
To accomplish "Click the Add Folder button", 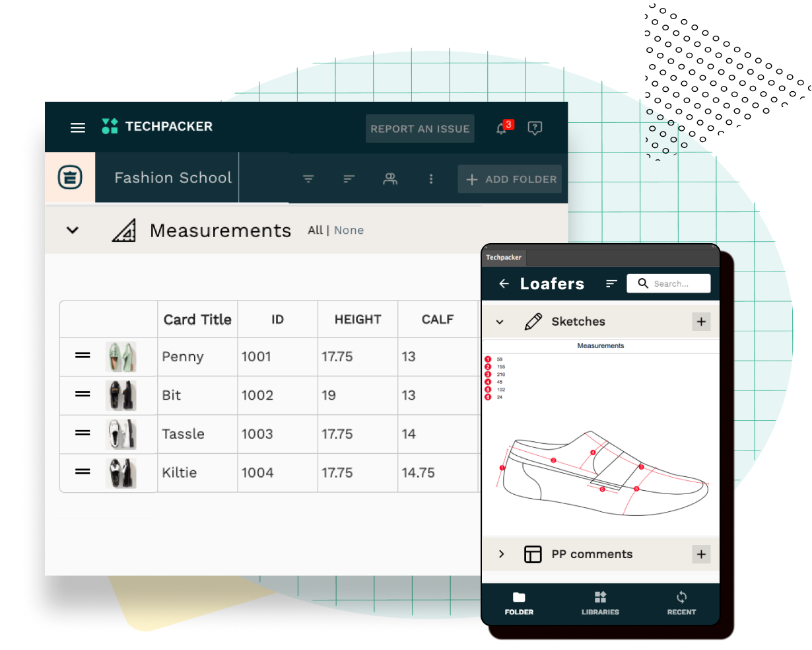I will 510,179.
